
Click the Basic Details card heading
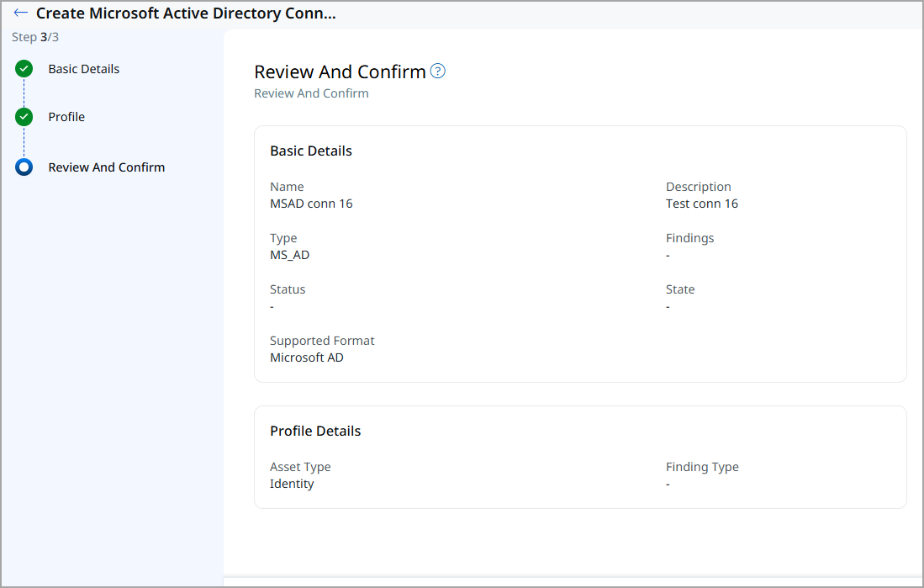click(310, 151)
